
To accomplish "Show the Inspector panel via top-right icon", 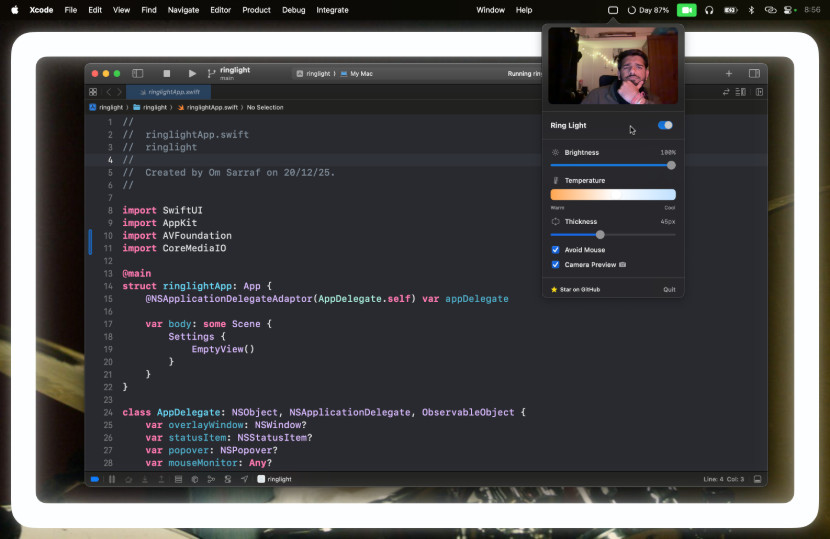I will click(x=754, y=73).
